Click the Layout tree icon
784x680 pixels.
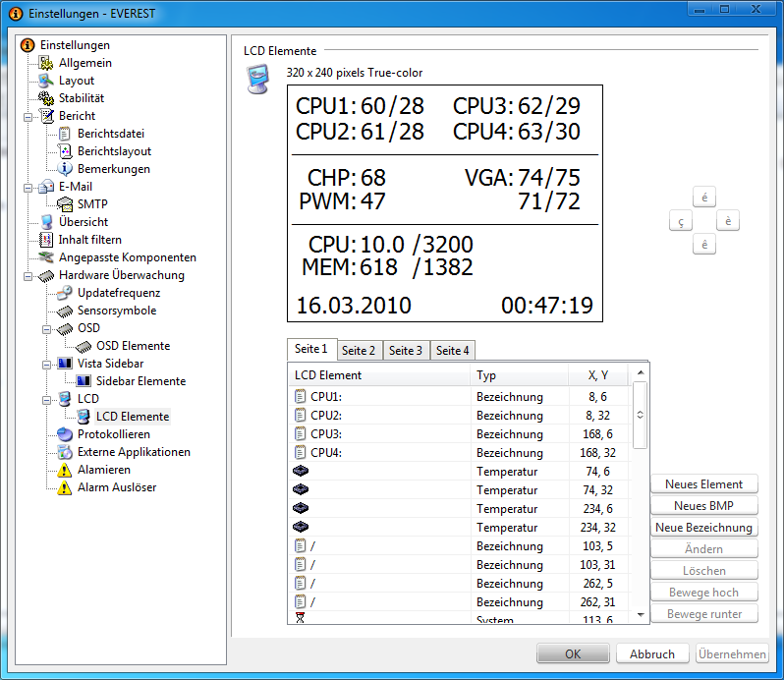pyautogui.click(x=46, y=81)
